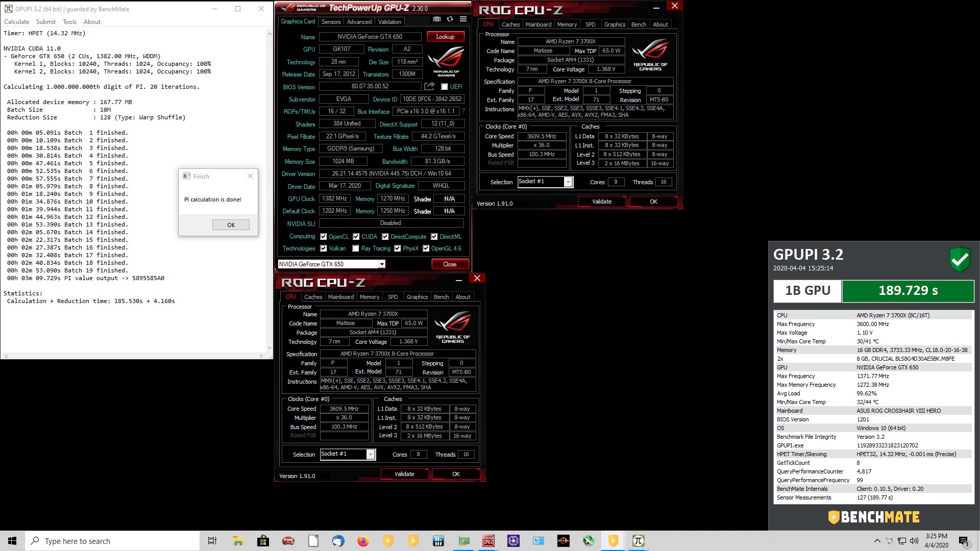Open the Tools menu in GPUPI

[69, 22]
